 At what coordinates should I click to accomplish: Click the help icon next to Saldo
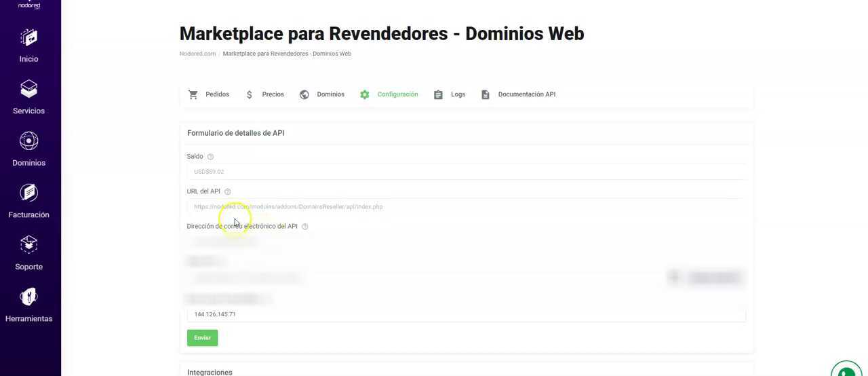210,157
